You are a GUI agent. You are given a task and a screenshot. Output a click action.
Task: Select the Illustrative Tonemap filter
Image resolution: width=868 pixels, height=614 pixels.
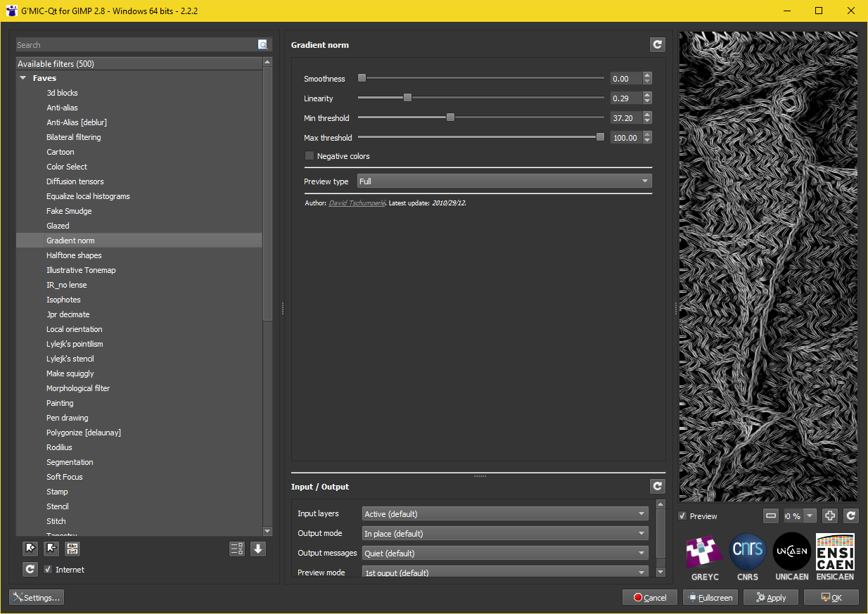pos(81,270)
